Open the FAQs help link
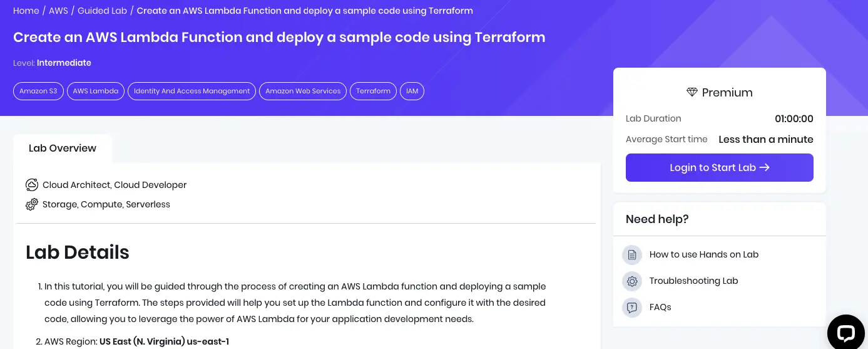 tap(660, 307)
